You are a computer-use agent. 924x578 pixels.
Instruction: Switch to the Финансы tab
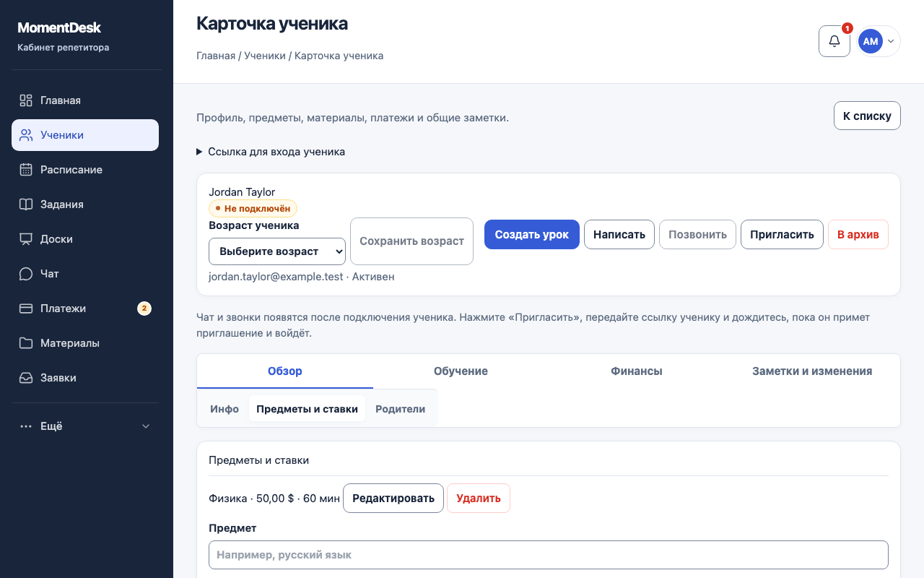637,371
